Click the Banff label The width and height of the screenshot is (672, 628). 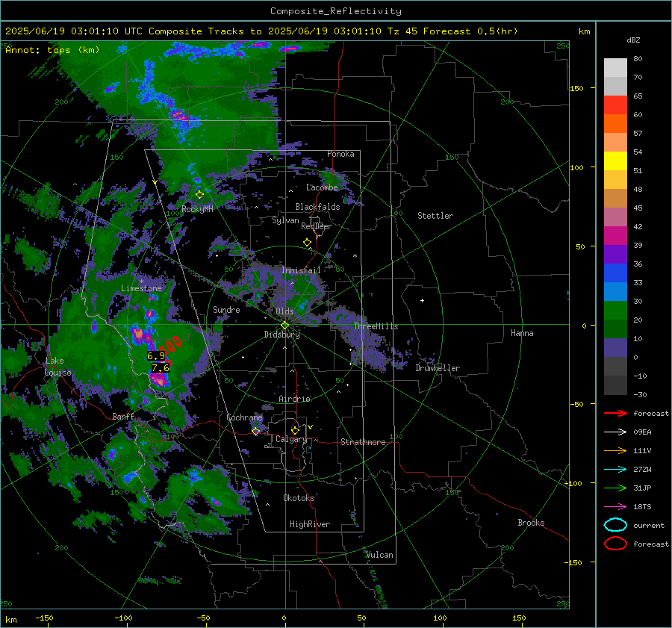pos(123,416)
